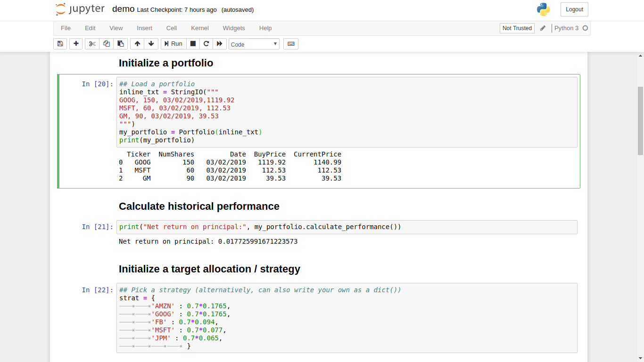Click inside code cell In [22]

(x=347, y=318)
